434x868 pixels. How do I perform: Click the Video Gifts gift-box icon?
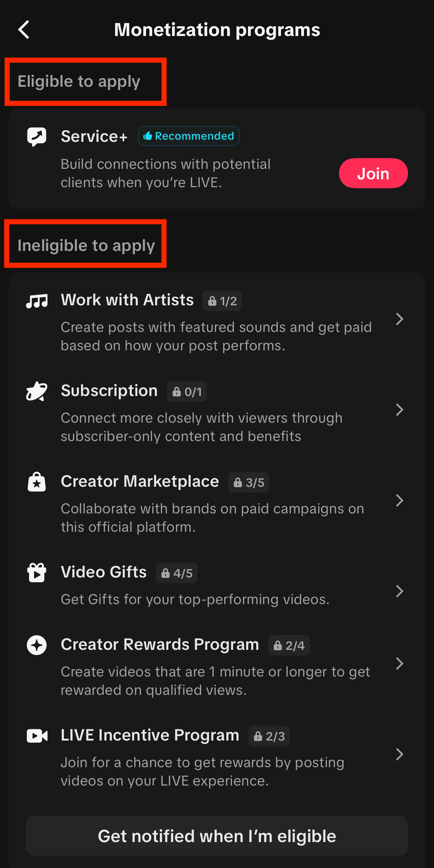[x=37, y=573]
